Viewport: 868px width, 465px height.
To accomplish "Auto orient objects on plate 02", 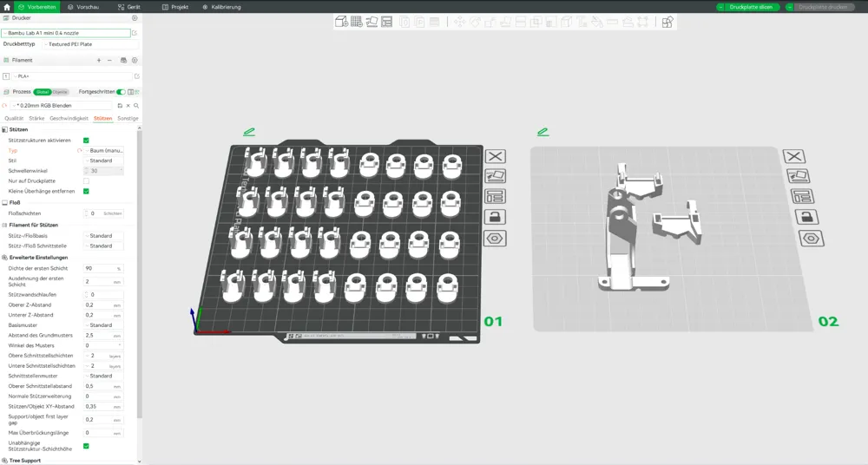I will click(798, 176).
